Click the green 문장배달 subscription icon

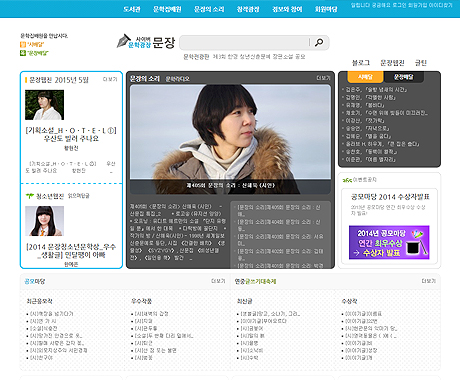point(23,53)
